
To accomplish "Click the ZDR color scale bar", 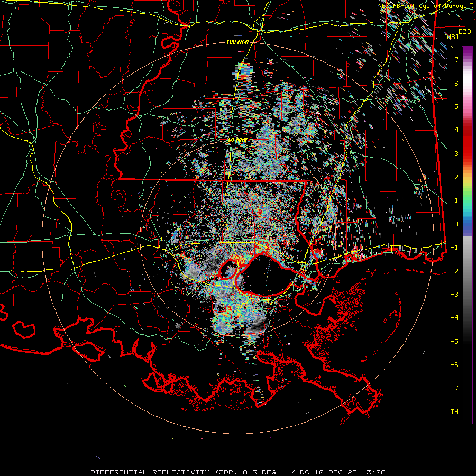I will [x=467, y=235].
